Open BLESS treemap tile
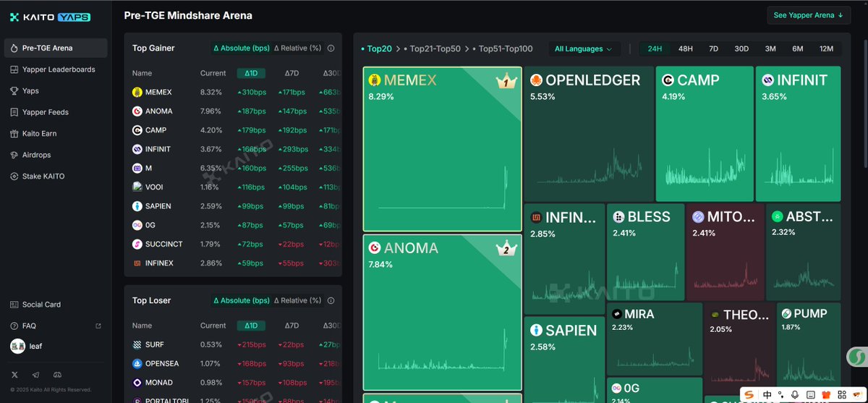The image size is (868, 403). 645,252
